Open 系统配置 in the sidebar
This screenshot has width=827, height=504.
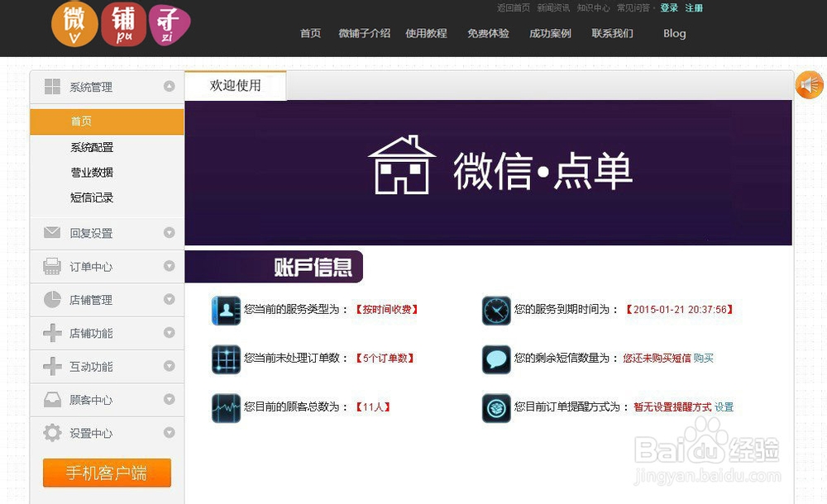pos(92,147)
